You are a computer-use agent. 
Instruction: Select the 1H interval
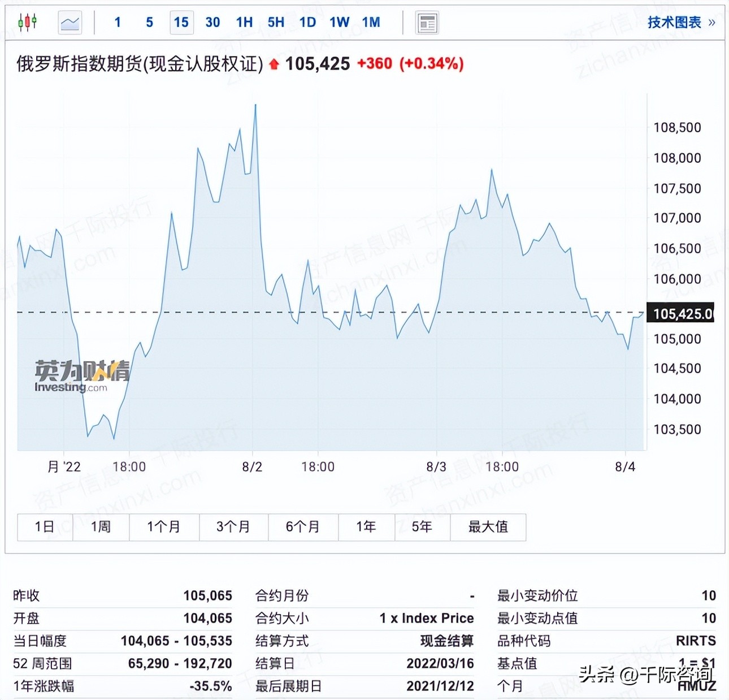pyautogui.click(x=244, y=22)
